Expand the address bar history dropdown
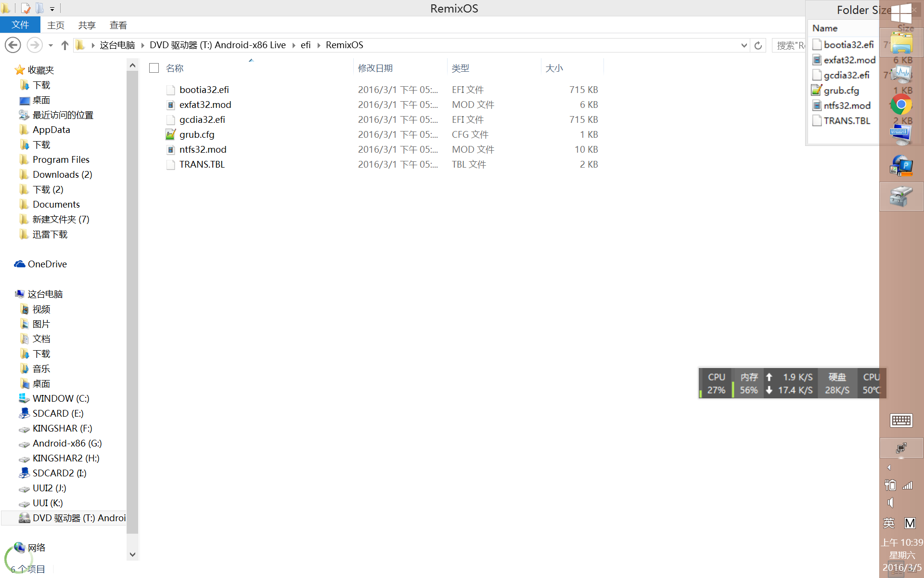Image resolution: width=924 pixels, height=578 pixels. [744, 45]
